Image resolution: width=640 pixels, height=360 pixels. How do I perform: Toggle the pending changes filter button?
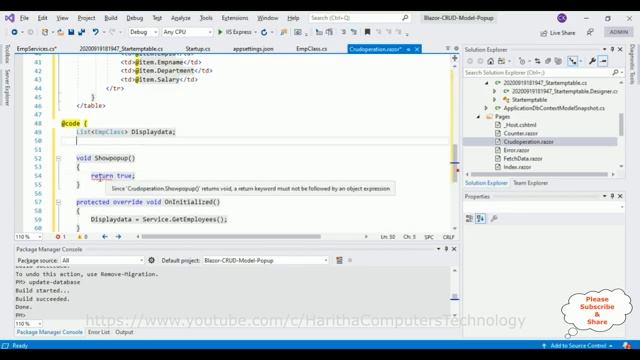522,61
